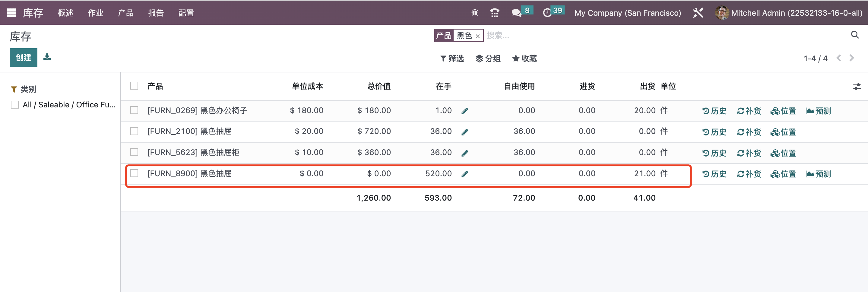The height and width of the screenshot is (292, 868).
Task: Click Mitchell Admin user avatar
Action: (721, 13)
